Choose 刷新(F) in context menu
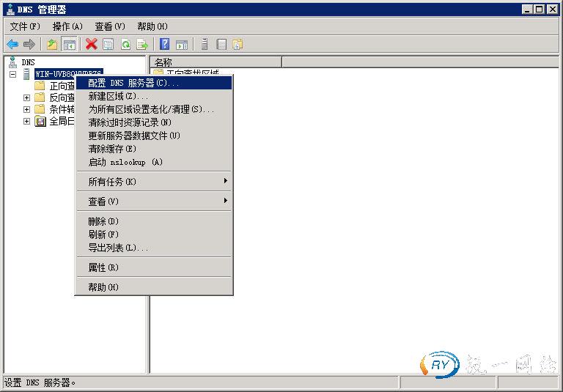The width and height of the screenshot is (563, 392). coord(154,234)
